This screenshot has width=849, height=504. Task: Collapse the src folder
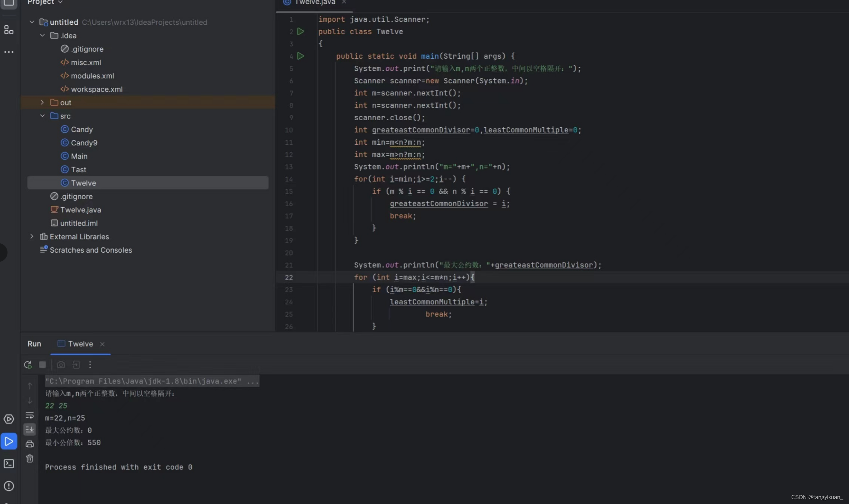42,116
